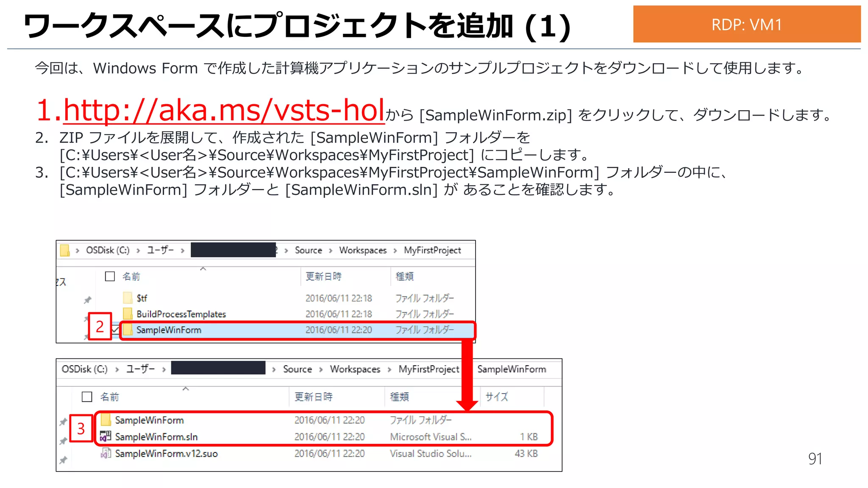This screenshot has height=488, width=868.
Task: Open the aka.ms/vsts-hol download link
Action: point(224,111)
